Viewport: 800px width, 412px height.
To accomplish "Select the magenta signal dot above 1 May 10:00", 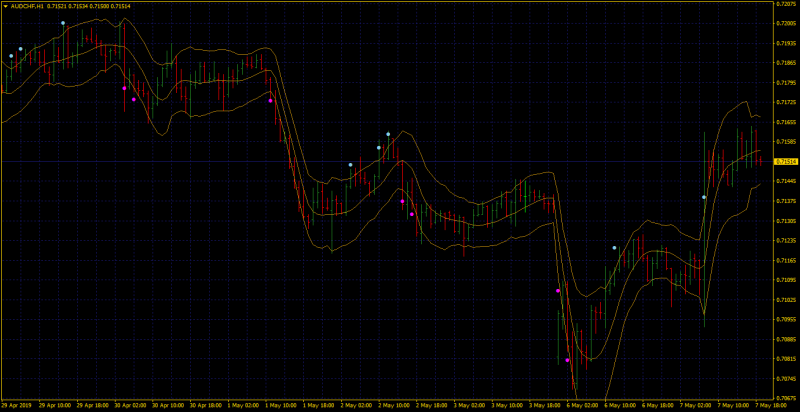I will (x=270, y=100).
